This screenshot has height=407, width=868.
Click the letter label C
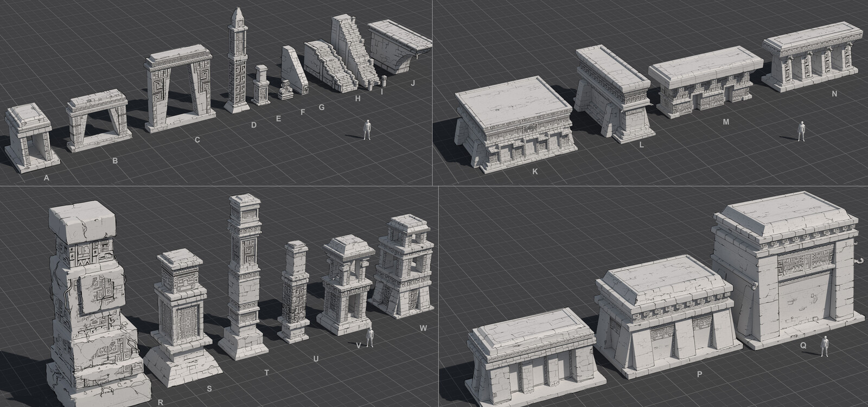click(x=197, y=140)
